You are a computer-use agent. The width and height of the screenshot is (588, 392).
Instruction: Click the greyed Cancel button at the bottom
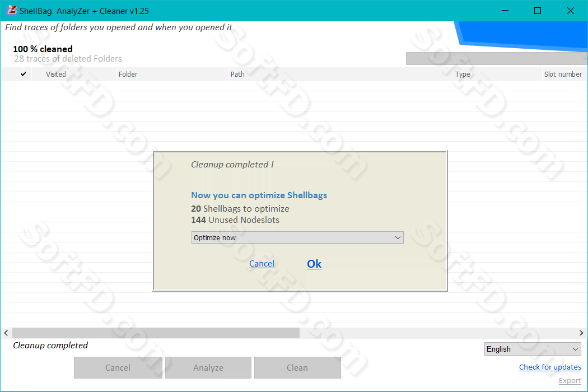tap(118, 367)
